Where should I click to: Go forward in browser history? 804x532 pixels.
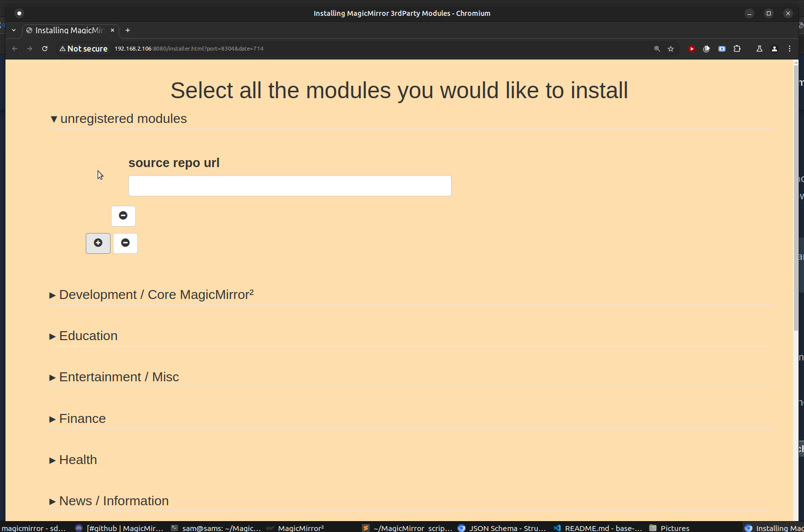click(x=30, y=49)
